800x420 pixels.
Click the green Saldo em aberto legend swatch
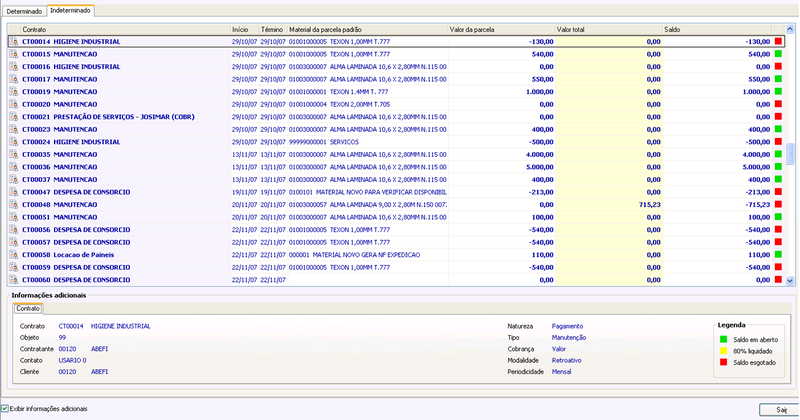pos(723,339)
